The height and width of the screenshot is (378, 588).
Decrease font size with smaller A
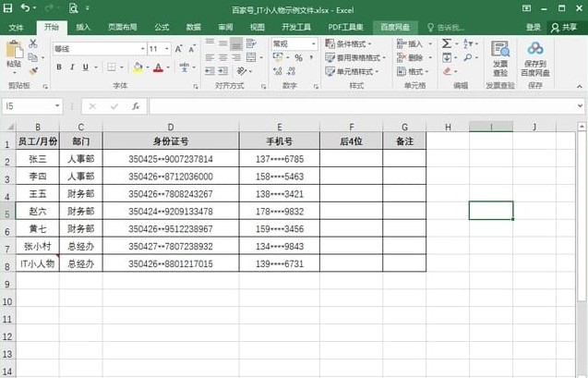tap(192, 49)
